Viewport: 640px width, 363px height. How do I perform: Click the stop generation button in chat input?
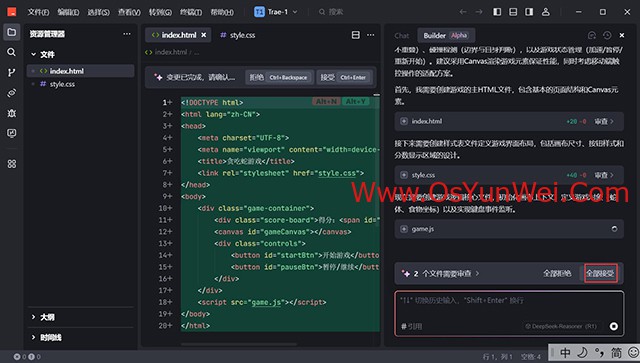(x=613, y=326)
